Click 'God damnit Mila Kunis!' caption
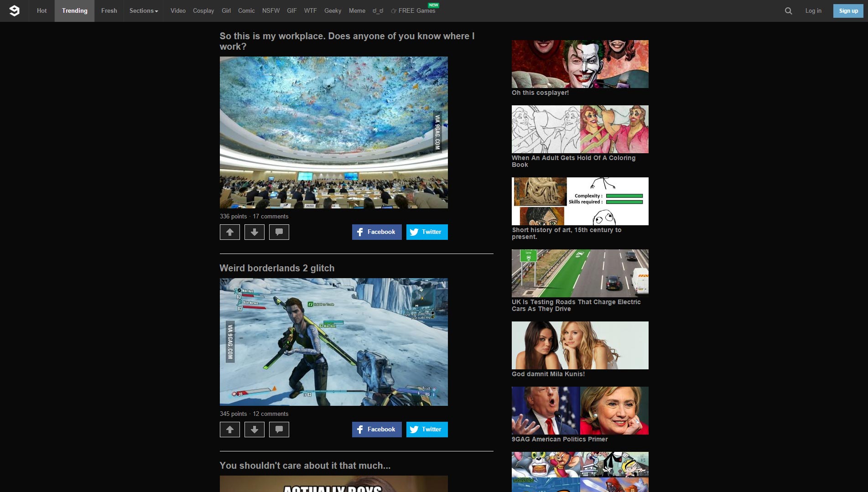Image resolution: width=868 pixels, height=492 pixels. 548,374
